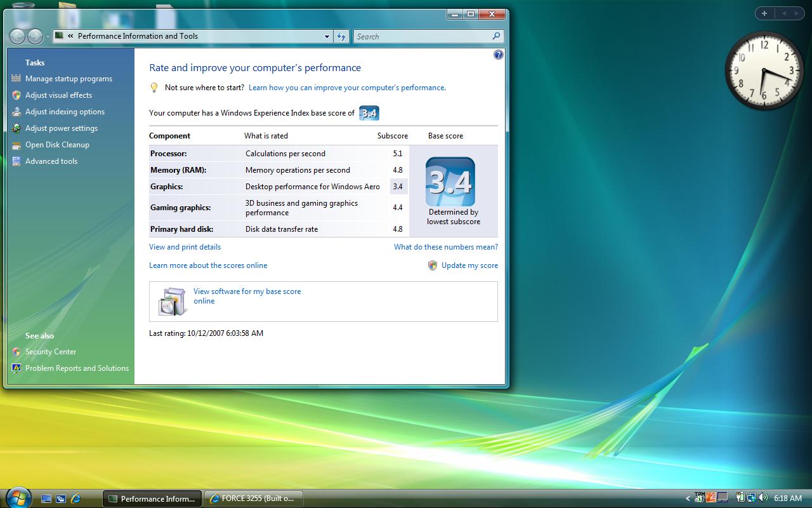Click Switch between windows icon

coord(61,499)
